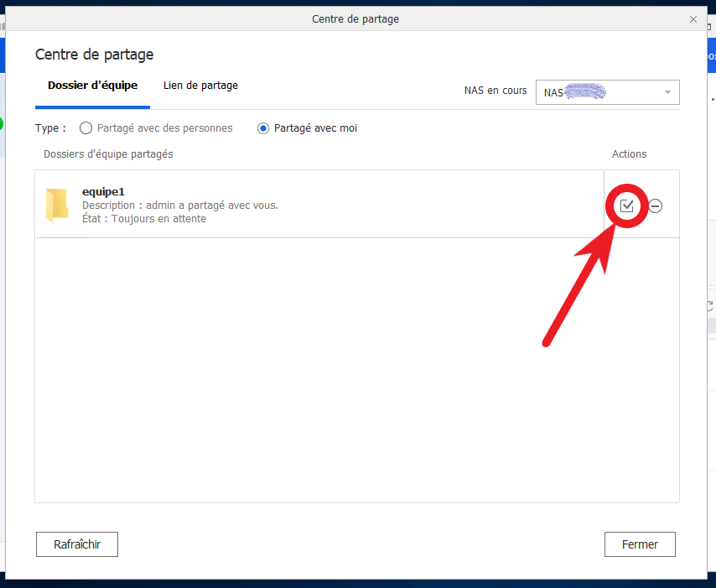The width and height of the screenshot is (716, 588).
Task: Click the Actions column header
Action: point(629,154)
